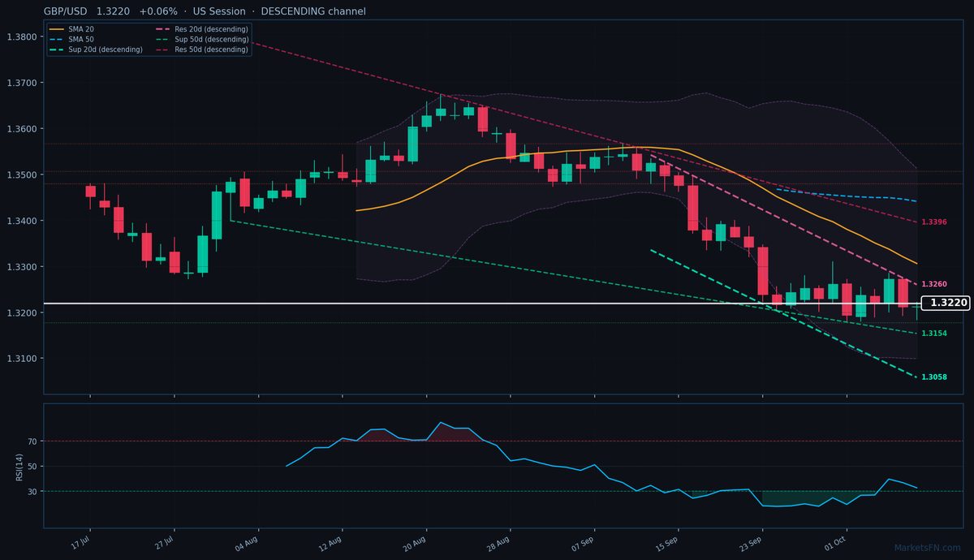The height and width of the screenshot is (560, 974).
Task: Click the GBP/USD pair name in the title
Action: [67, 11]
